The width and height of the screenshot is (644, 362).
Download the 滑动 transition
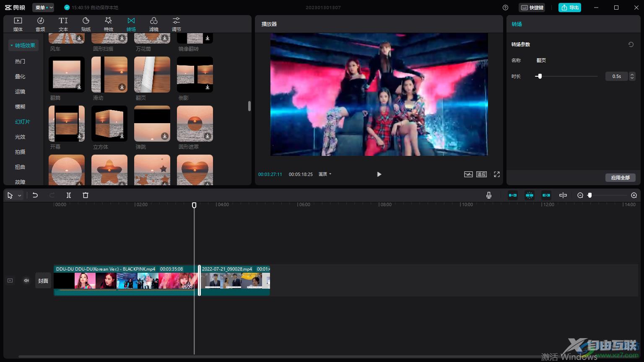(122, 87)
